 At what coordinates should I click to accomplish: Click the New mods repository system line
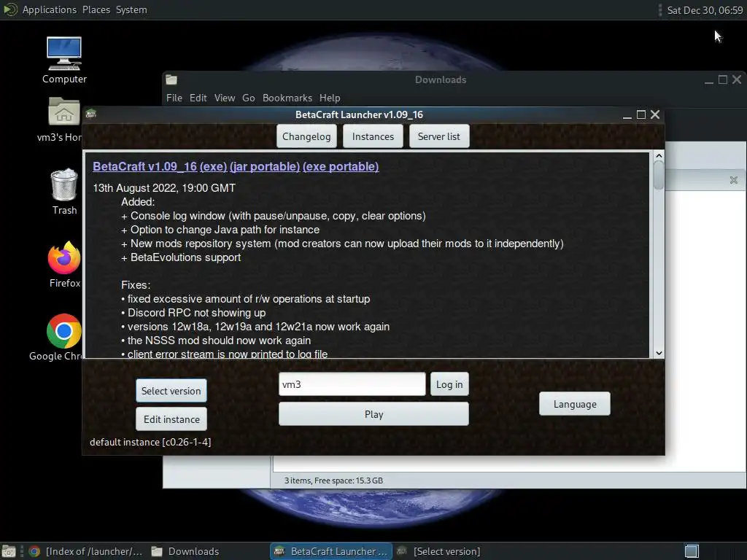click(342, 244)
